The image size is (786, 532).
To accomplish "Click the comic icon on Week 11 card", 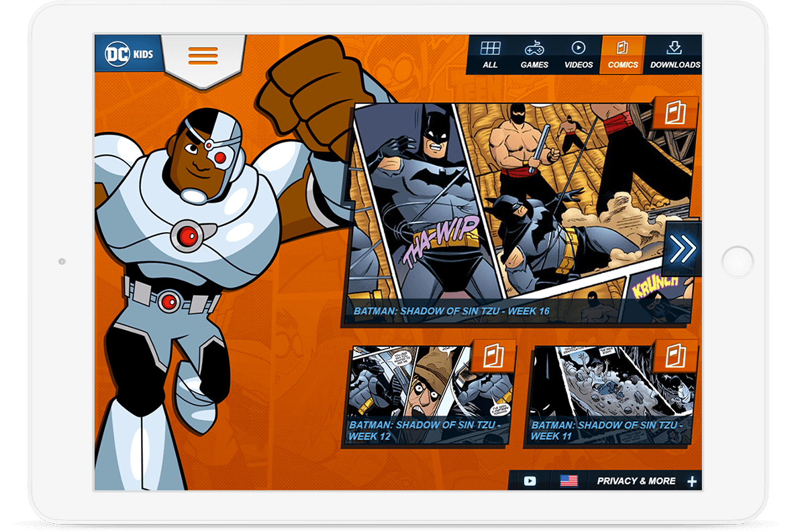I will pos(676,356).
